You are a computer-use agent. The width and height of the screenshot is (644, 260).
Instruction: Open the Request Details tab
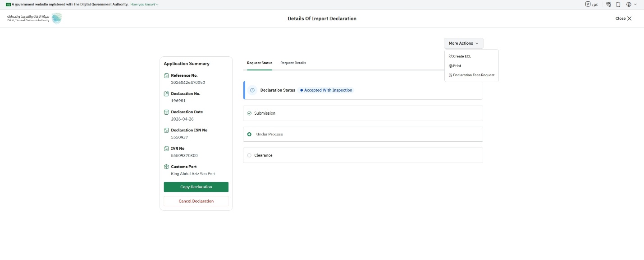coord(293,63)
